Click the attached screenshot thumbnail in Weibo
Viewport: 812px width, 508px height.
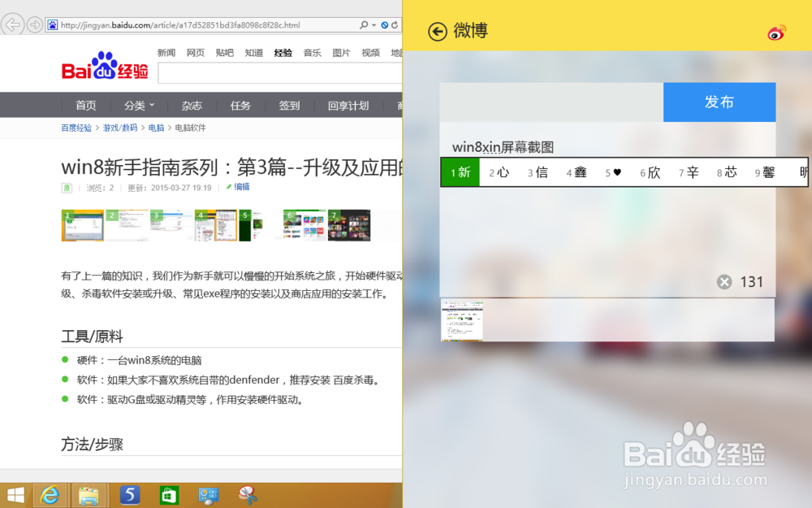click(462, 320)
